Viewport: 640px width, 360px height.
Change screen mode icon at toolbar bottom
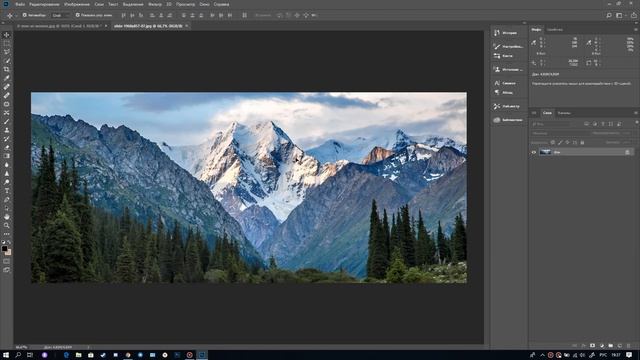click(x=7, y=270)
